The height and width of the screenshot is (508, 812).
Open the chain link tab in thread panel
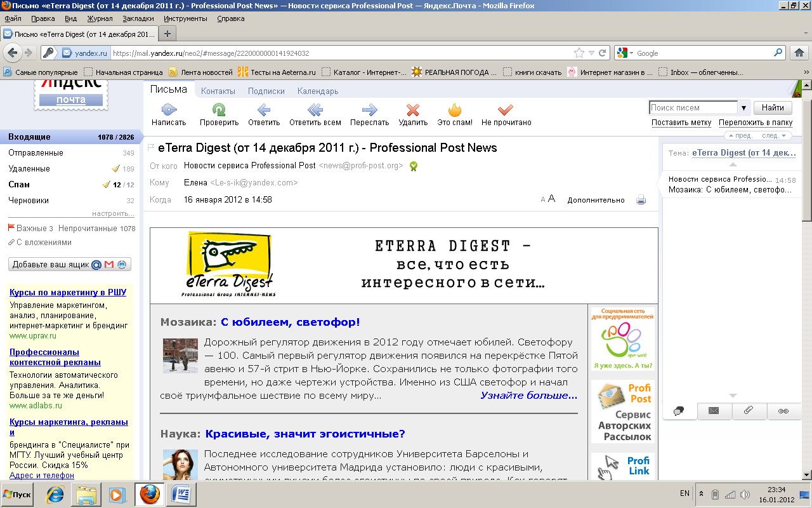[x=783, y=411]
